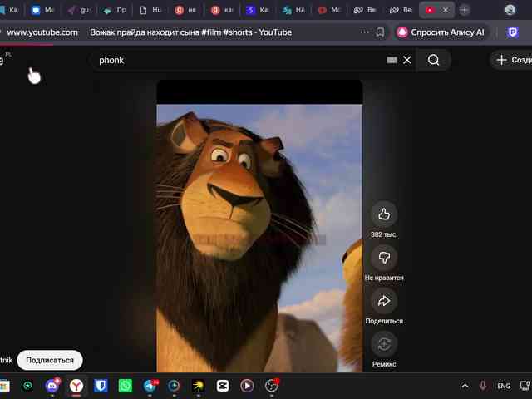Open the Создать create button
Screen dimensions: 532x399
[x=512, y=60]
